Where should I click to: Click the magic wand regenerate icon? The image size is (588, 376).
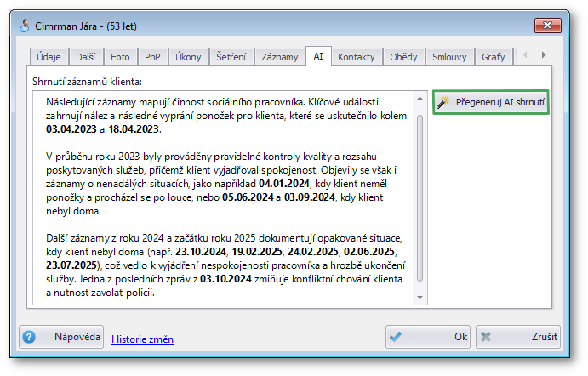[x=442, y=103]
